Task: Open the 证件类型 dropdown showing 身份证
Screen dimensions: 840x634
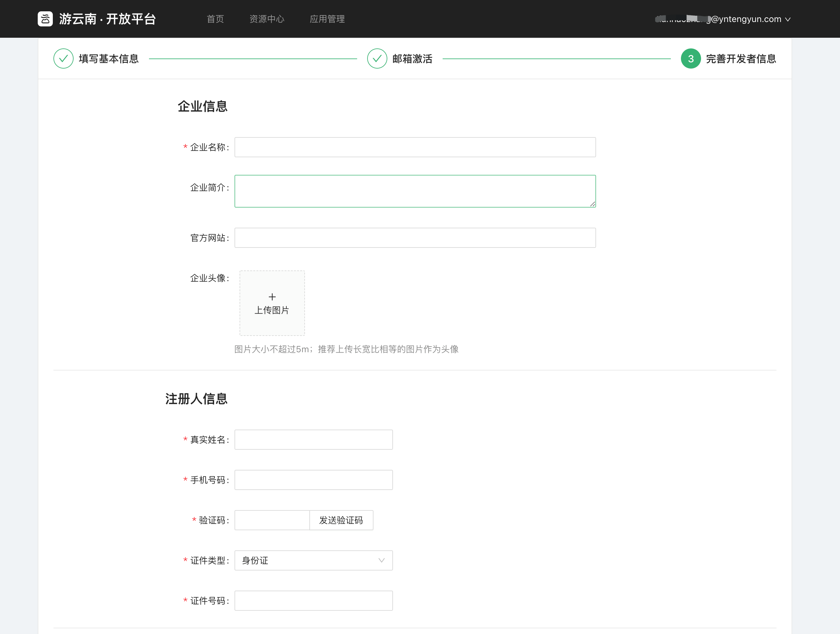Action: [x=314, y=560]
